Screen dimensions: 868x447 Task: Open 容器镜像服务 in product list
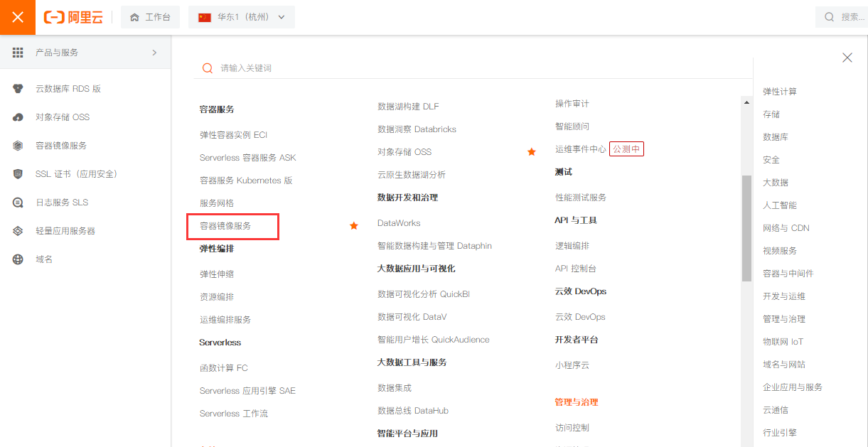tap(225, 226)
